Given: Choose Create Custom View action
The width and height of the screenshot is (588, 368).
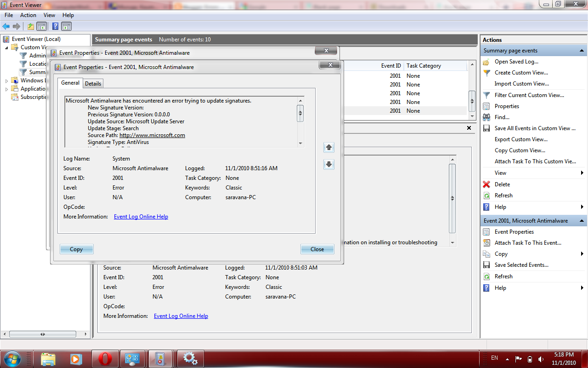Looking at the screenshot, I should (521, 73).
